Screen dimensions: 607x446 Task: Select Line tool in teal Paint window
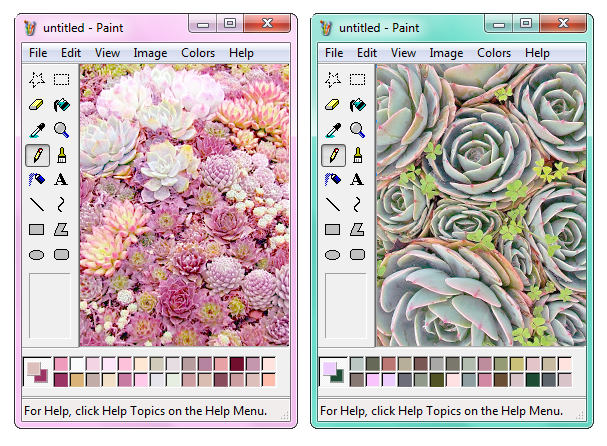333,204
